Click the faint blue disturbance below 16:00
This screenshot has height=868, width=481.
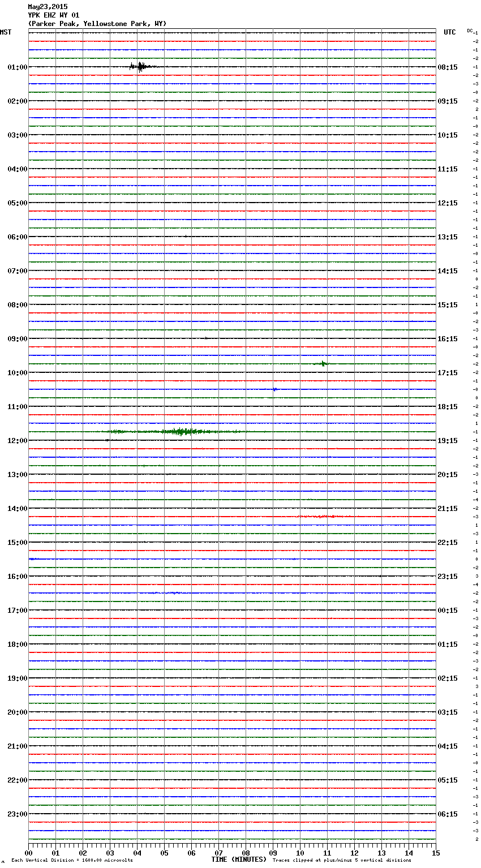167,593
